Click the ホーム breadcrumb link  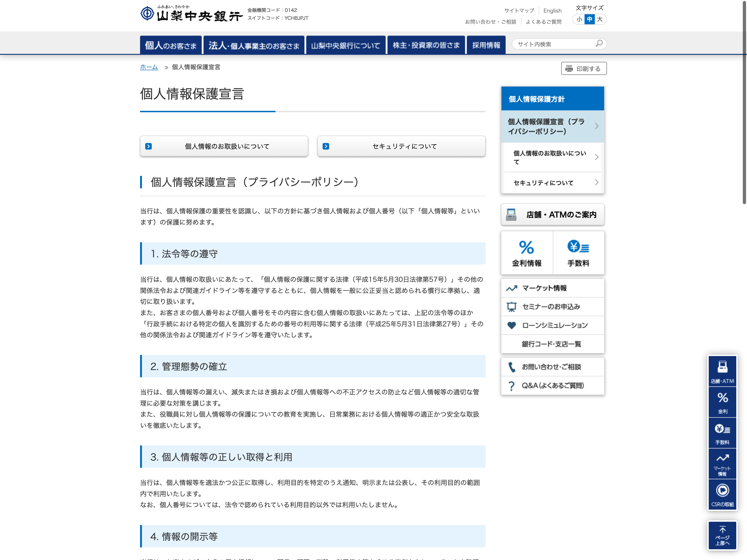click(149, 67)
